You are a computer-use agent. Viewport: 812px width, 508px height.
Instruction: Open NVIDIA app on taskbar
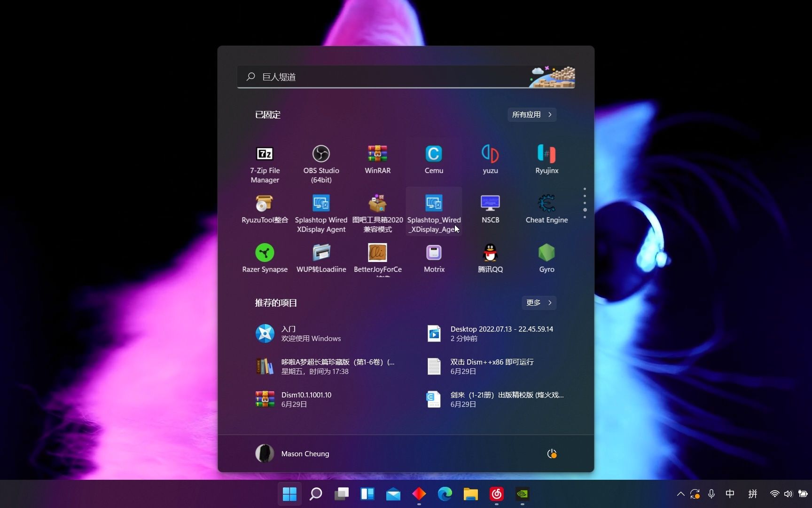pyautogui.click(x=522, y=494)
